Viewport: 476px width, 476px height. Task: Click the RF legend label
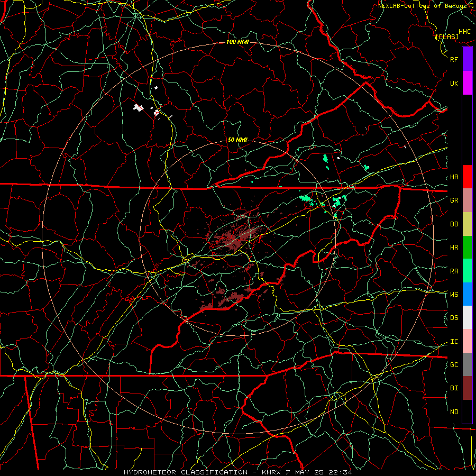click(454, 59)
